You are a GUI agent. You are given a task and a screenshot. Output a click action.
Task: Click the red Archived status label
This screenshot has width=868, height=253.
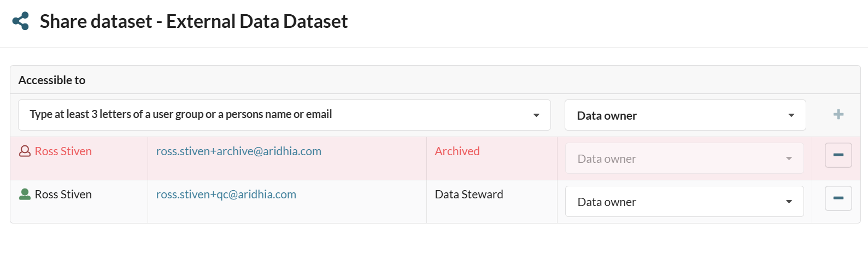coord(457,151)
